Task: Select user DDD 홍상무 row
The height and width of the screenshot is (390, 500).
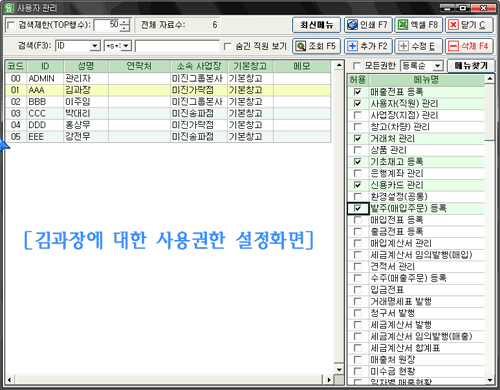Action: point(168,125)
